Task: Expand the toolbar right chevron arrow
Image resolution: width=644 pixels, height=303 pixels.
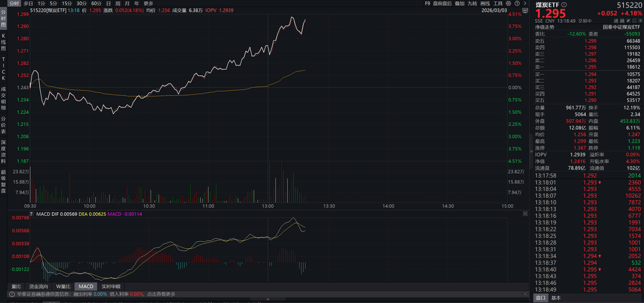Action: click(x=525, y=3)
